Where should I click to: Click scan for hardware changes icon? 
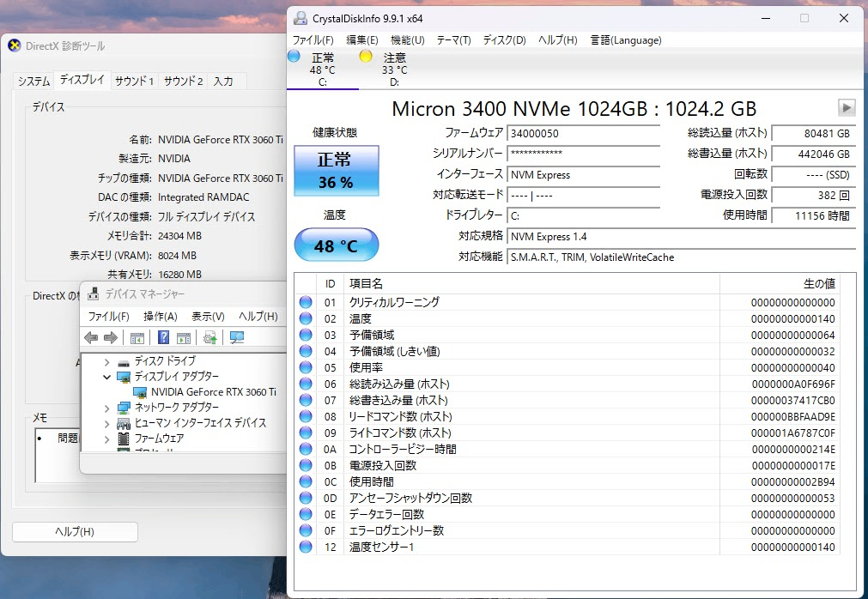(x=237, y=337)
